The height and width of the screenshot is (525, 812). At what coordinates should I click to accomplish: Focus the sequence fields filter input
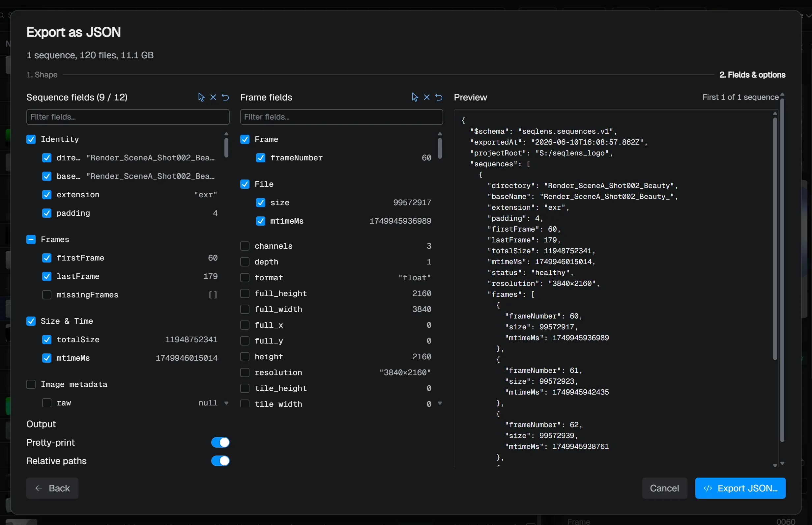click(128, 117)
